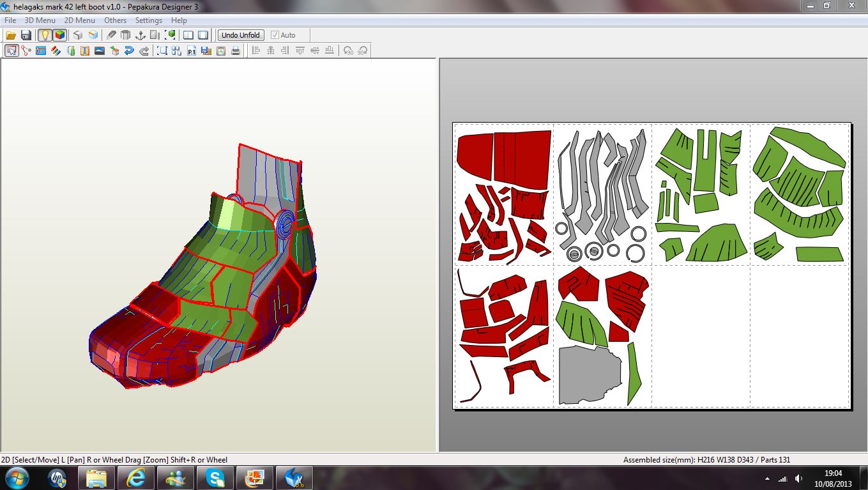Screen dimensions: 868x490
Task: Click the blue curved rotate arrow icon
Action: [129, 50]
